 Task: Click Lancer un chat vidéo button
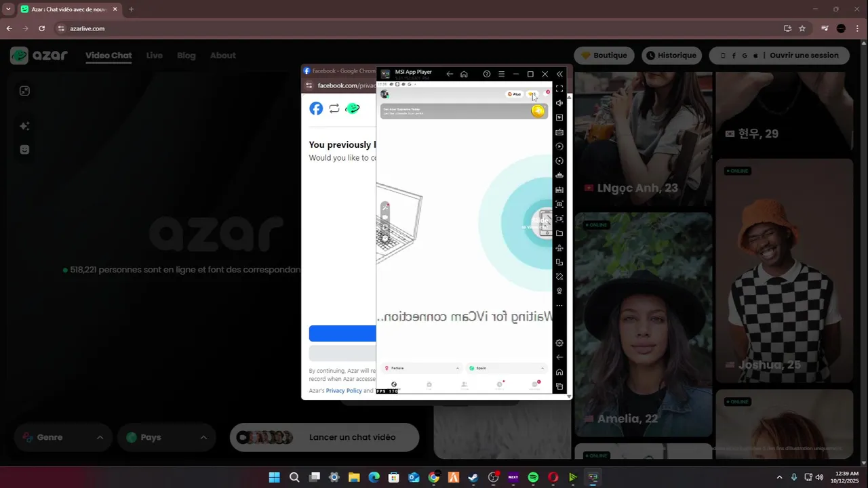pyautogui.click(x=325, y=437)
